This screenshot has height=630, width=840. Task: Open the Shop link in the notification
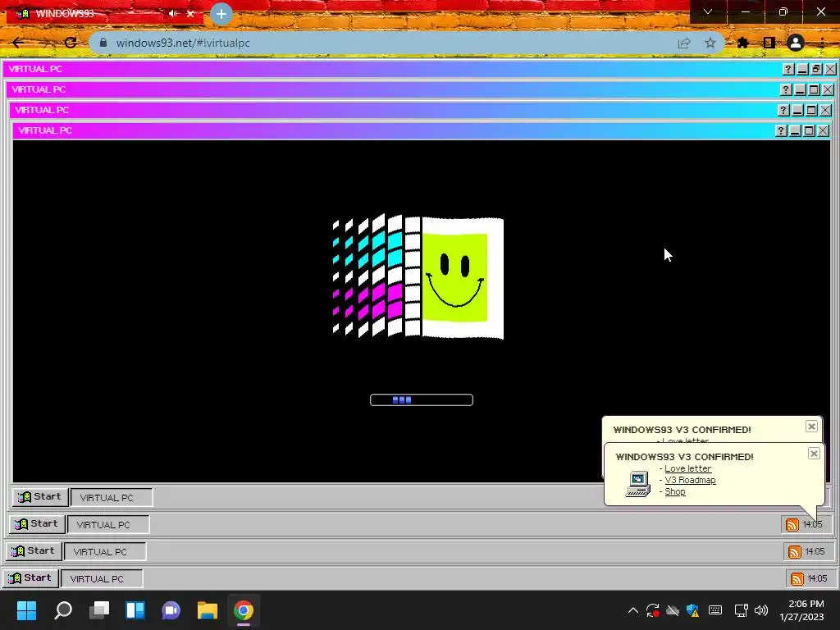coord(675,492)
